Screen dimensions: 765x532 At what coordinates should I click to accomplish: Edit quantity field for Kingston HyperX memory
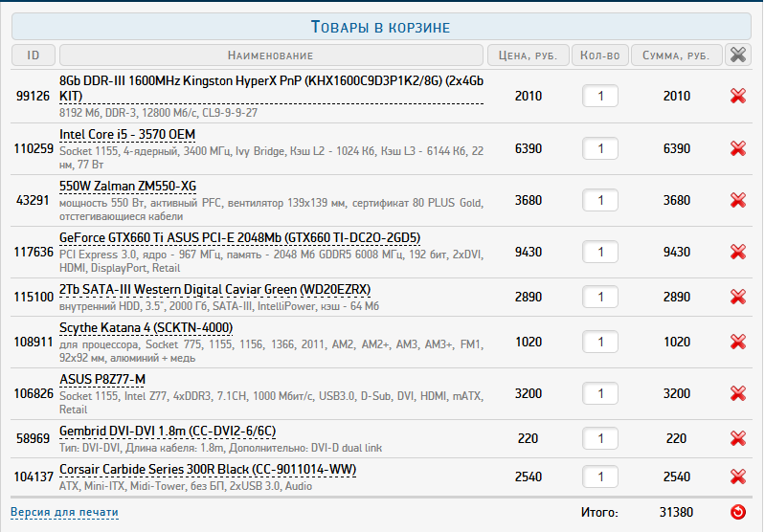[x=599, y=96]
